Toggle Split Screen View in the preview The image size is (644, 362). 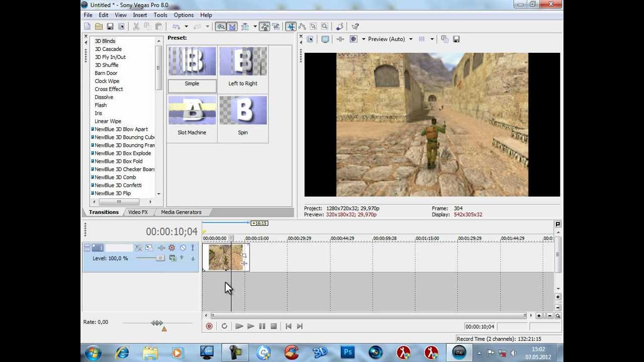[x=353, y=39]
